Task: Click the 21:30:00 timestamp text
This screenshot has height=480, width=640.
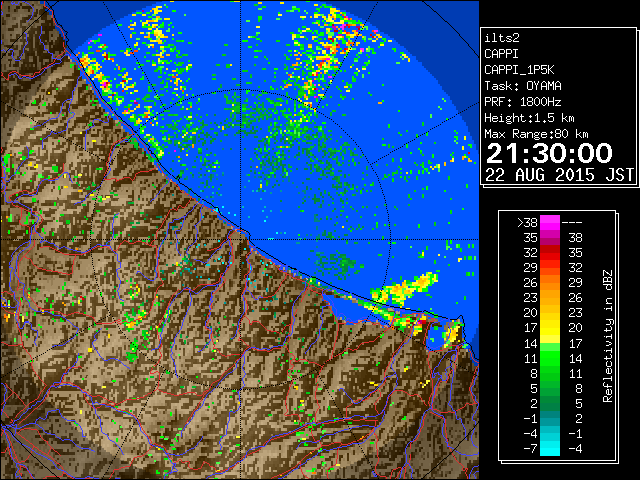Action: coord(549,153)
